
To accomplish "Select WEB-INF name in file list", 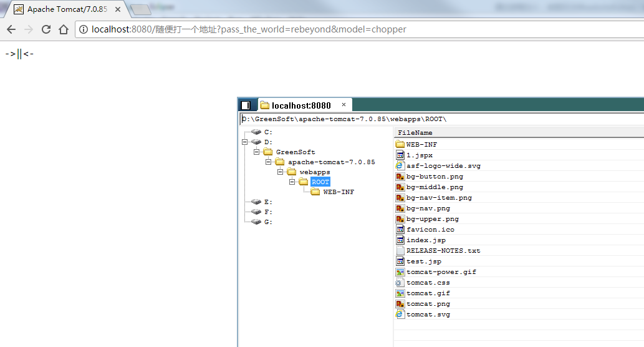I will (421, 144).
